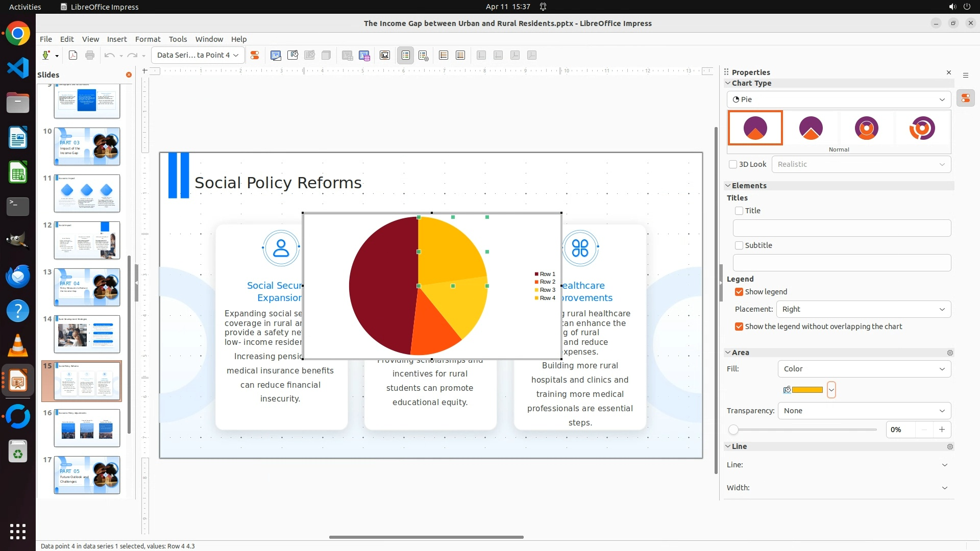Screen dimensions: 980x551
Task: Open the Insert menu
Action: (117, 39)
